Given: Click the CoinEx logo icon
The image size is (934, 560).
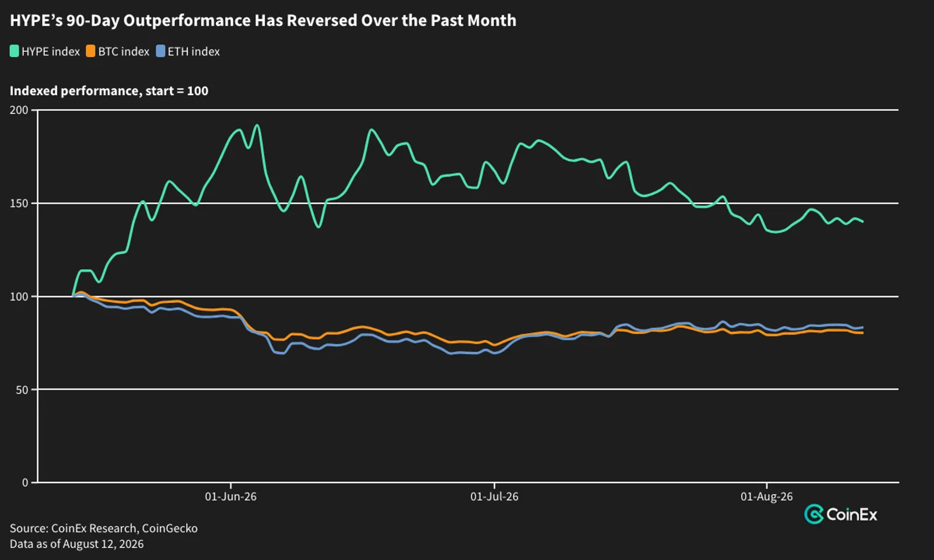Looking at the screenshot, I should (x=814, y=514).
